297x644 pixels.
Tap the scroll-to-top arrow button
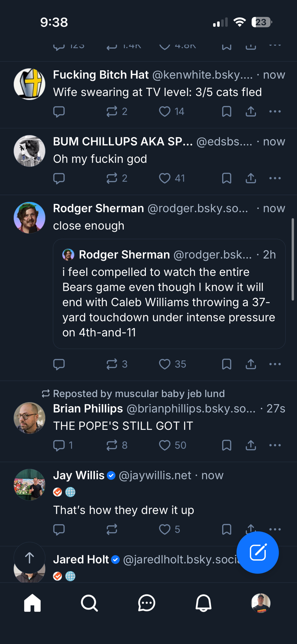click(29, 558)
